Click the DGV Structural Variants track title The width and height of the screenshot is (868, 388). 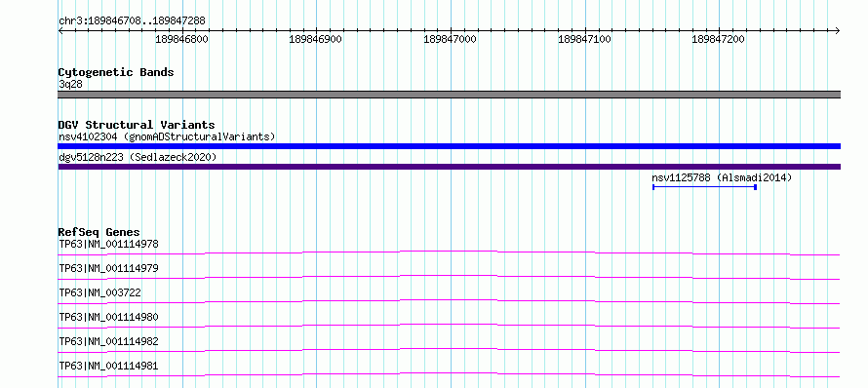click(137, 125)
